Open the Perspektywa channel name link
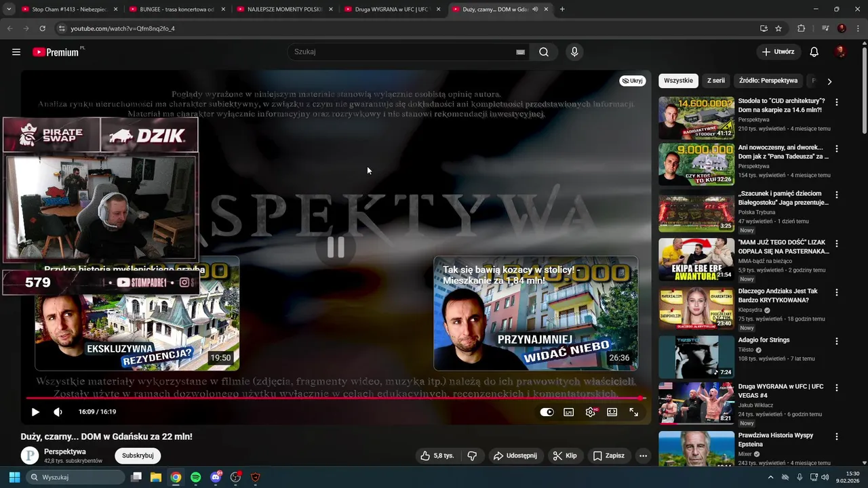 click(x=65, y=451)
